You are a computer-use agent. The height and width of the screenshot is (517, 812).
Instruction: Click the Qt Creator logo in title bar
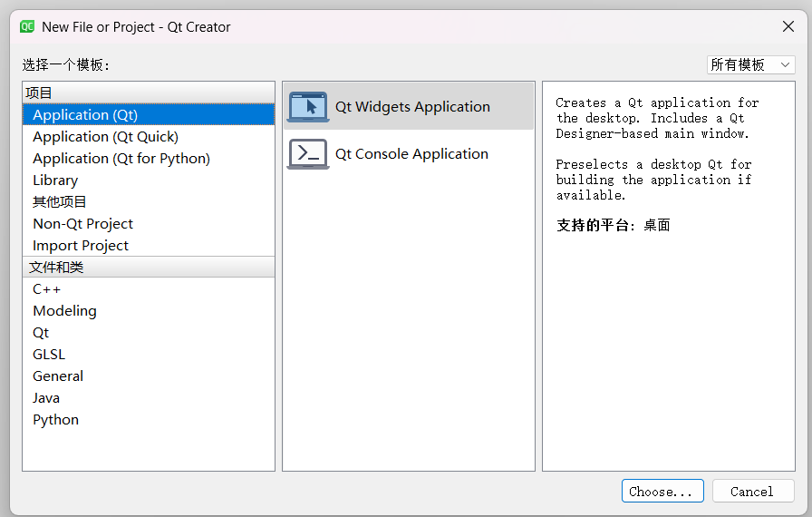click(27, 26)
